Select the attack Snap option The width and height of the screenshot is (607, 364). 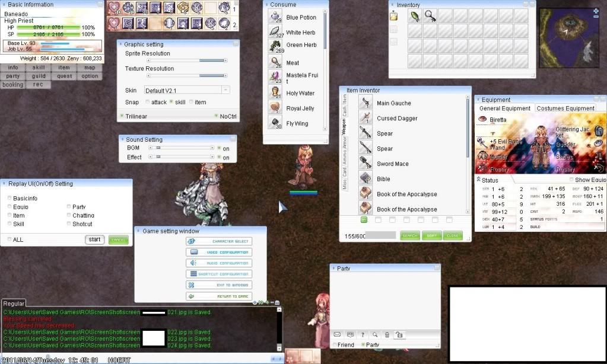click(147, 103)
